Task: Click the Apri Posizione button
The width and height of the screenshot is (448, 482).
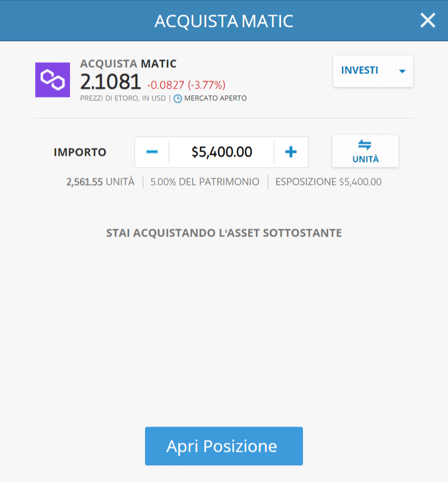Action: (x=224, y=446)
